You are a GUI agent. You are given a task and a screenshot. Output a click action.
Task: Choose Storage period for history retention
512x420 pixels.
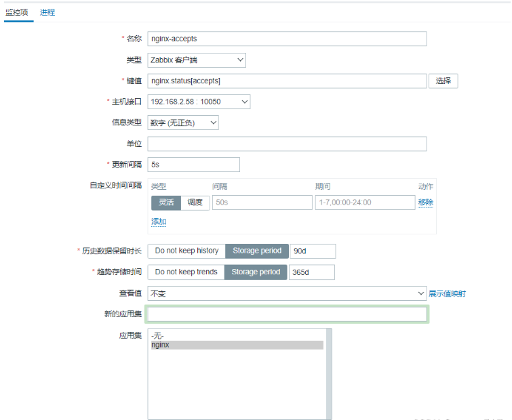pos(257,251)
